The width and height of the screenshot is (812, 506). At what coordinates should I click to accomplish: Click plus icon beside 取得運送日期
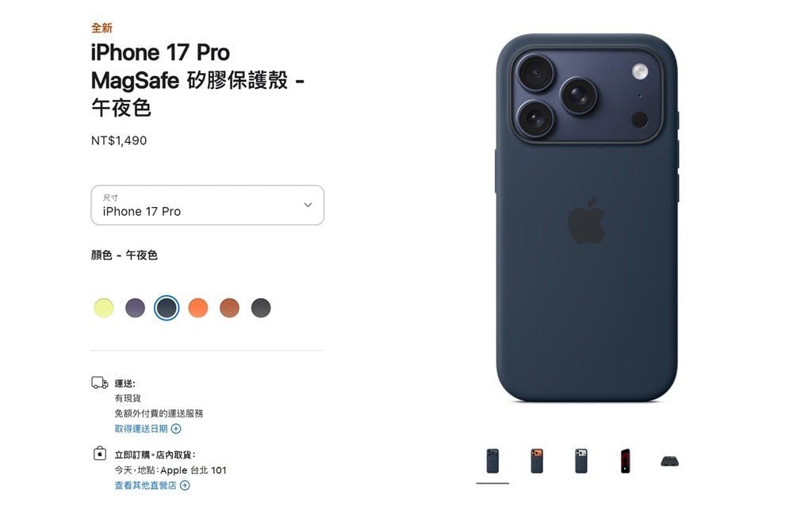click(x=176, y=429)
